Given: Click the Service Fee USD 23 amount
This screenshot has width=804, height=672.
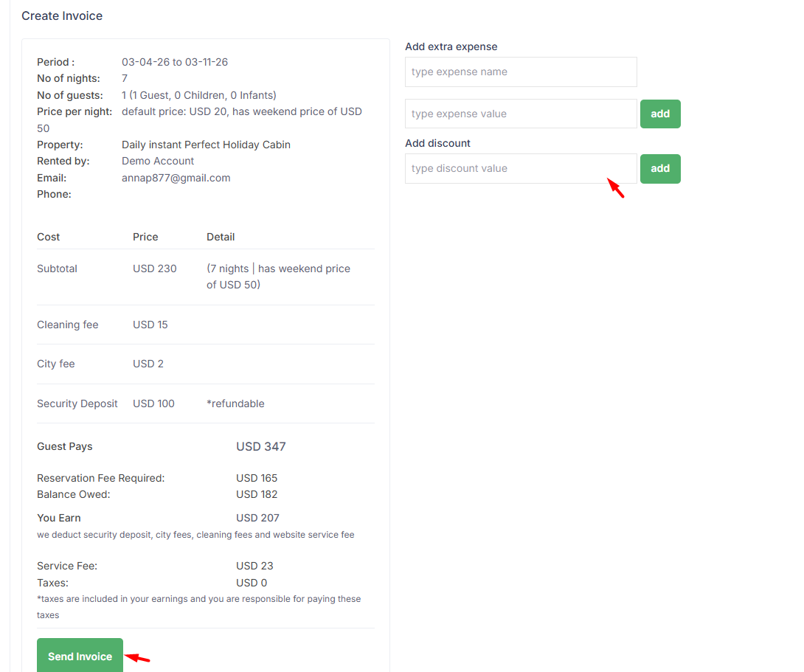Looking at the screenshot, I should tap(254, 566).
